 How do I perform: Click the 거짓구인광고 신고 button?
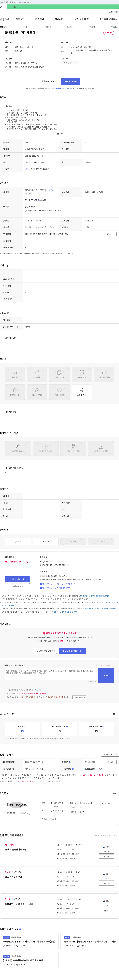pyautogui.click(x=110, y=754)
